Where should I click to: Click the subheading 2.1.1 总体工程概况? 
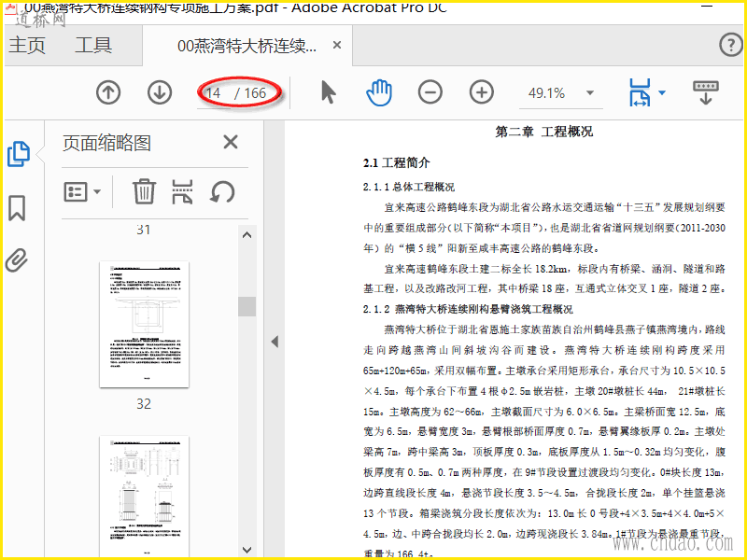click(409, 187)
